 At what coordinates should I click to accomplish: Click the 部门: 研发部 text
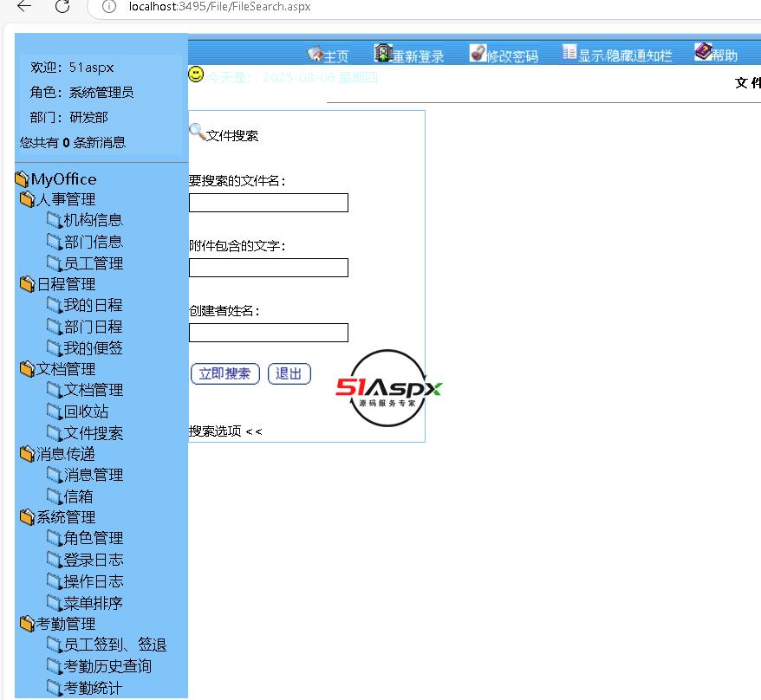pyautogui.click(x=69, y=118)
